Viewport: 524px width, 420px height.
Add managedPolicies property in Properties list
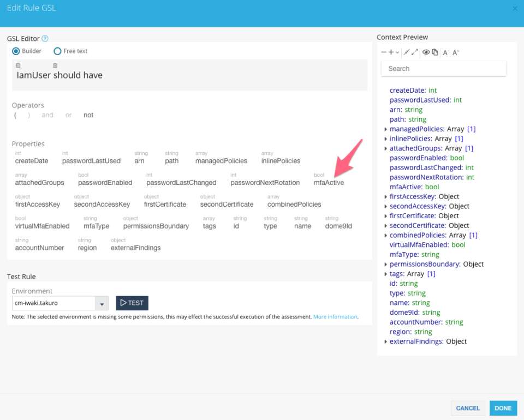point(221,161)
